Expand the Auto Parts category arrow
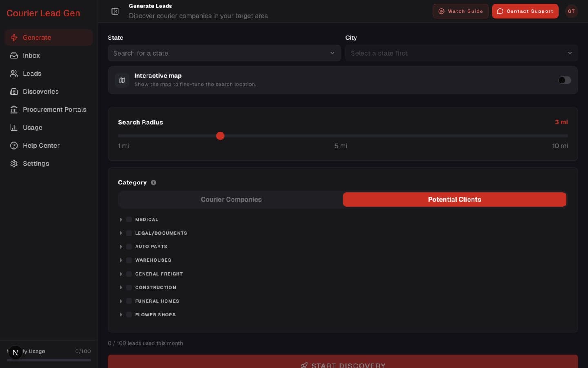This screenshot has width=588, height=368. coord(121,247)
